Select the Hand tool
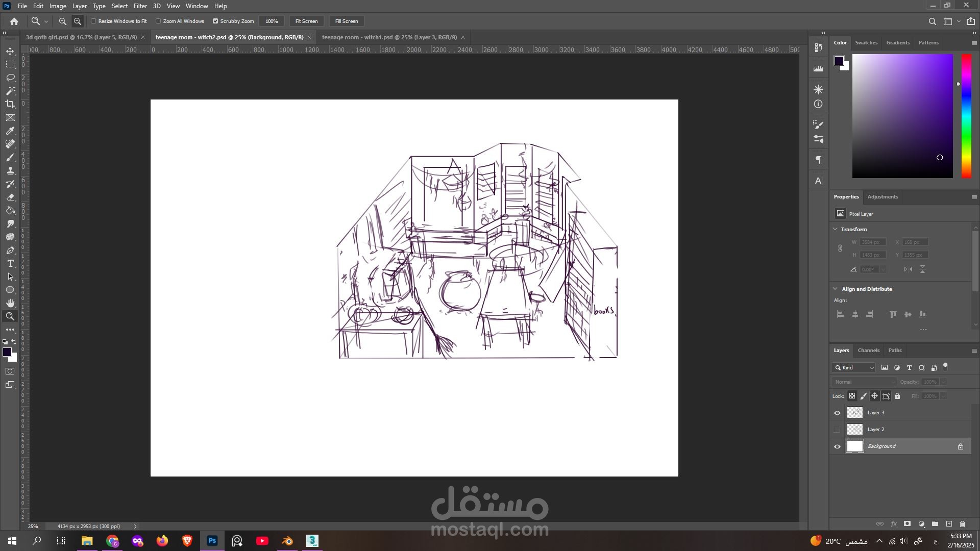The height and width of the screenshot is (551, 980). (10, 303)
